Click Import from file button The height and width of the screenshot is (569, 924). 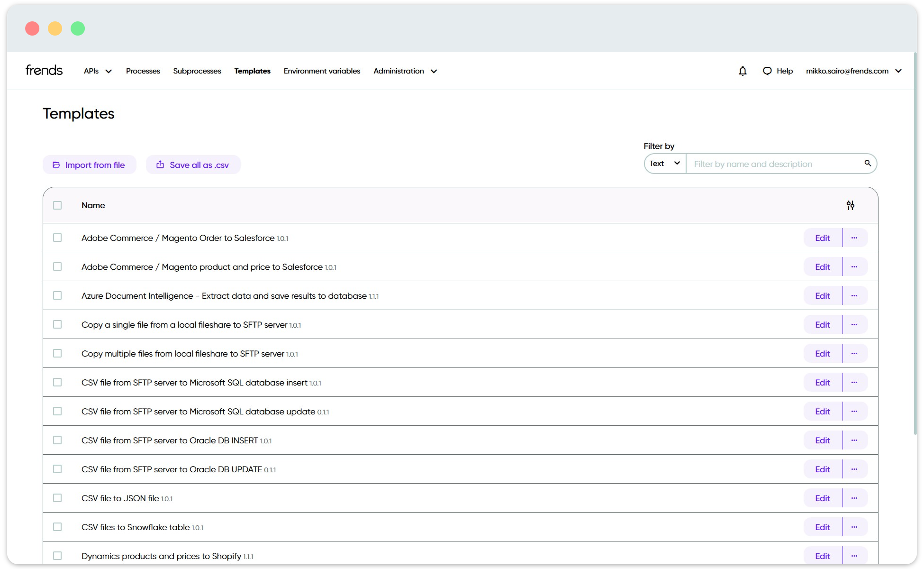89,165
